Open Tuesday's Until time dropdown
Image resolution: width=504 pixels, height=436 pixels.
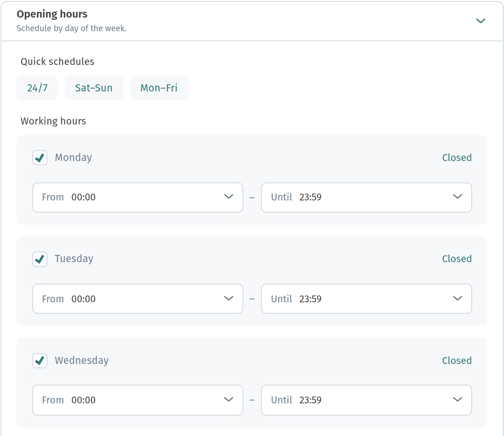367,299
